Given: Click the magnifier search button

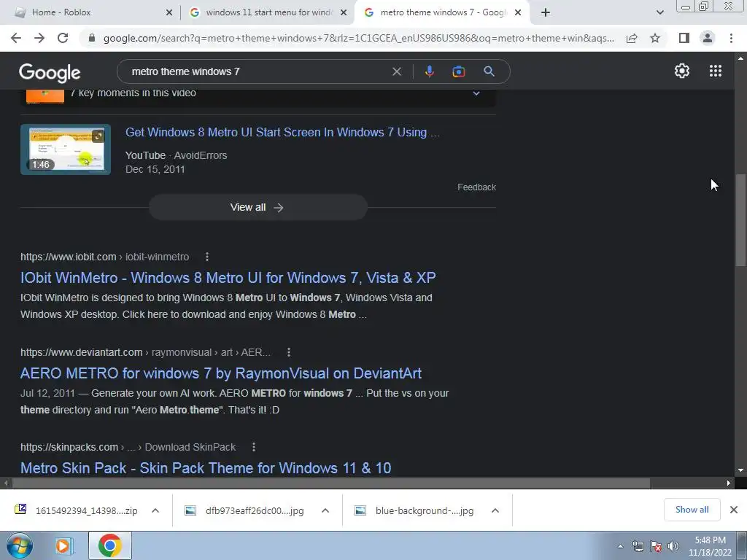Looking at the screenshot, I should [x=489, y=71].
